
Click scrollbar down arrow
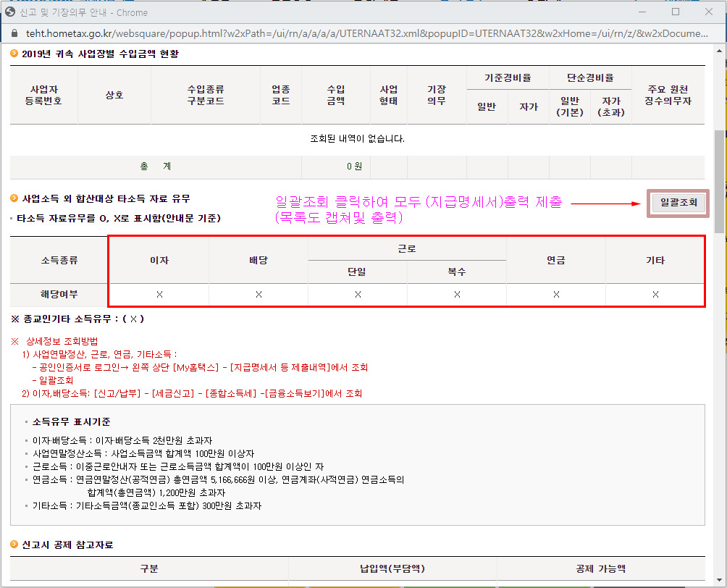tap(719, 579)
